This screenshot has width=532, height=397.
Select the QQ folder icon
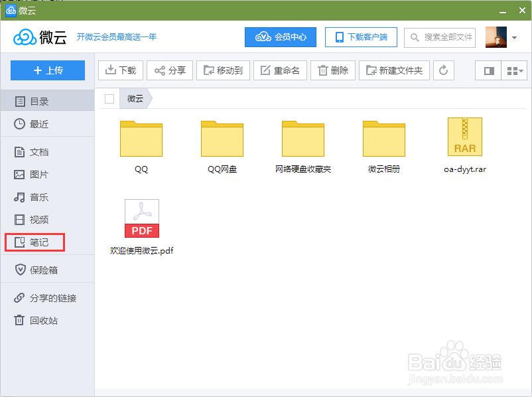(141, 138)
